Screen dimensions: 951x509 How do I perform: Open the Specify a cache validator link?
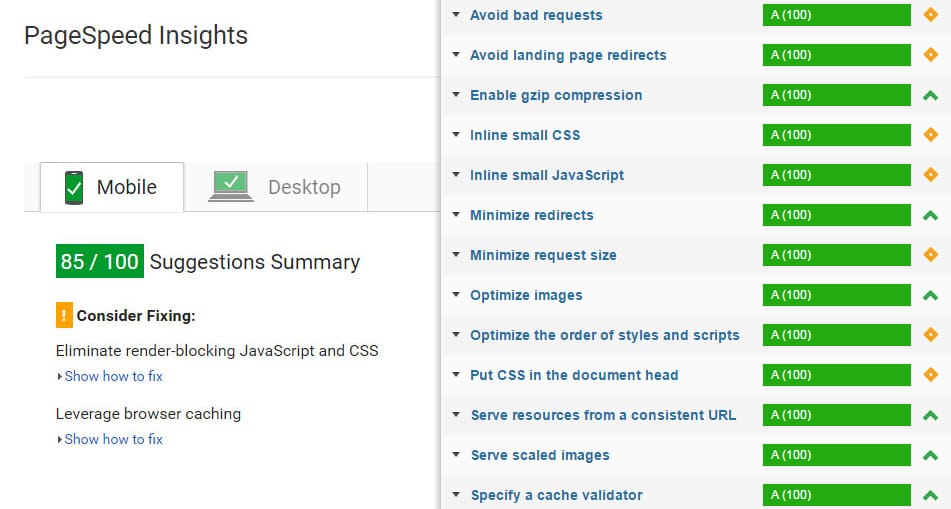pos(557,495)
